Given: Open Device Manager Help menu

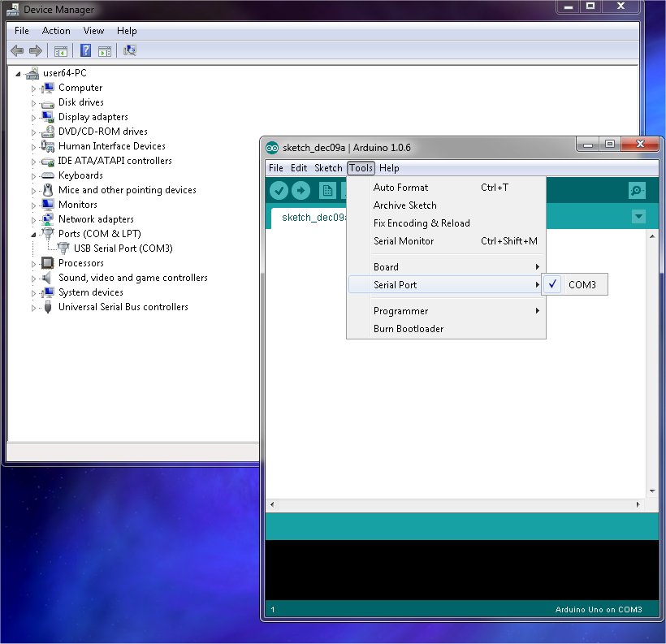Looking at the screenshot, I should (x=127, y=31).
